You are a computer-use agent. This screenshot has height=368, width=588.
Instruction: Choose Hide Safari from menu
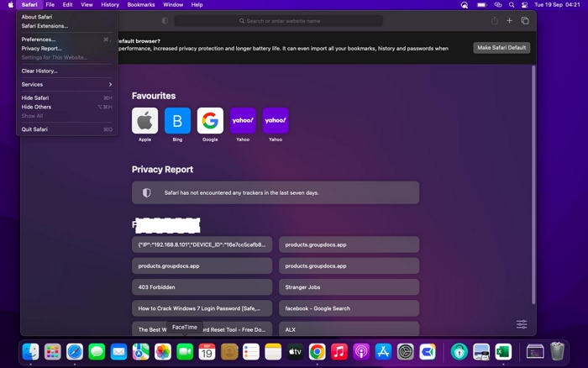66,98
